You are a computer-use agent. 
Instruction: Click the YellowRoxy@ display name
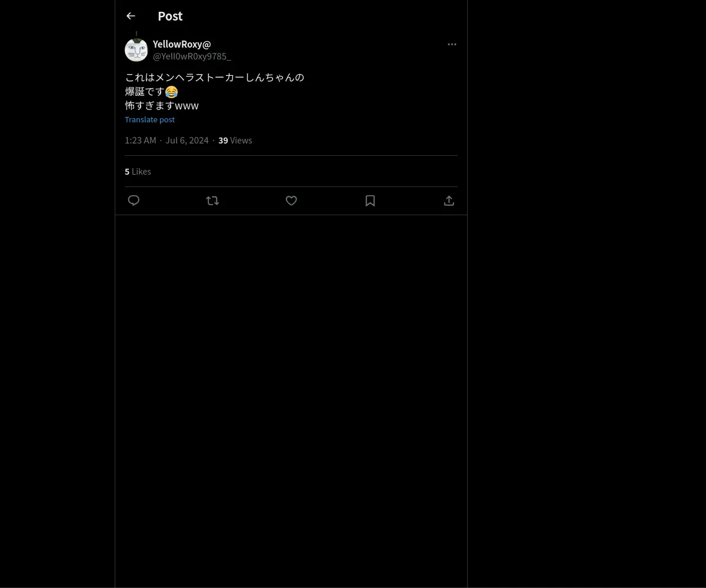[182, 44]
